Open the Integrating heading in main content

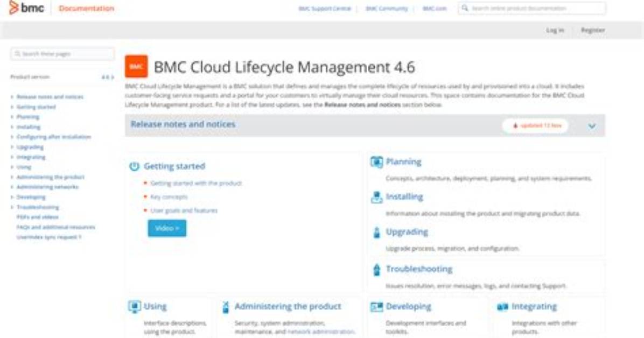click(x=534, y=306)
